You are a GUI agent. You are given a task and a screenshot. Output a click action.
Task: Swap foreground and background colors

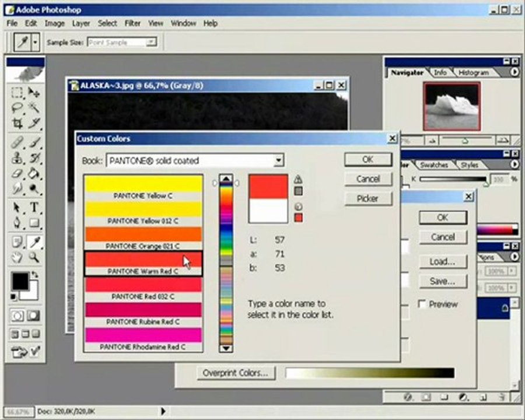[35, 274]
